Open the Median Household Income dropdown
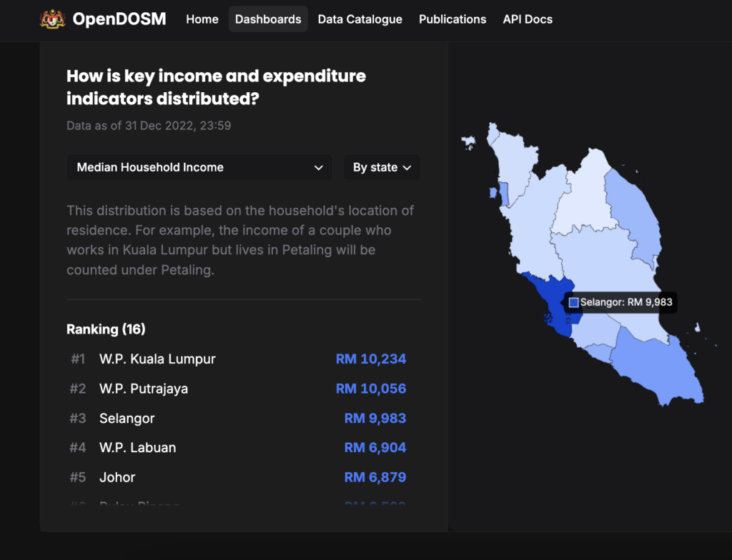Viewport: 732px width, 560px height. point(199,168)
